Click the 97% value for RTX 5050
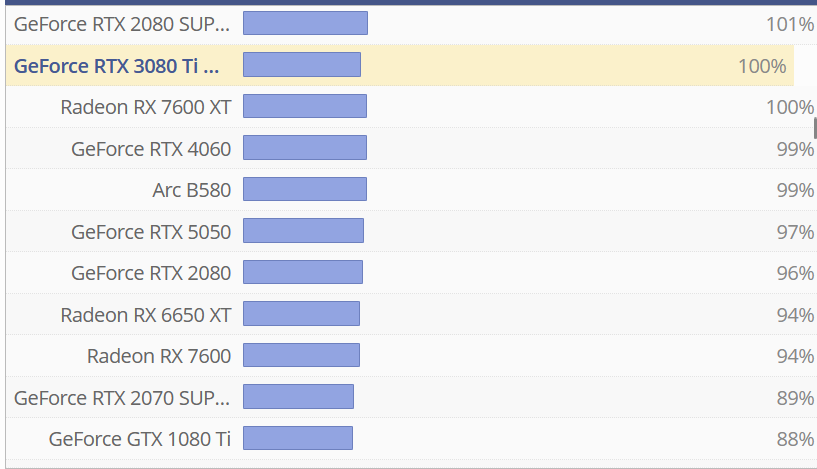The height and width of the screenshot is (469, 817). point(795,232)
